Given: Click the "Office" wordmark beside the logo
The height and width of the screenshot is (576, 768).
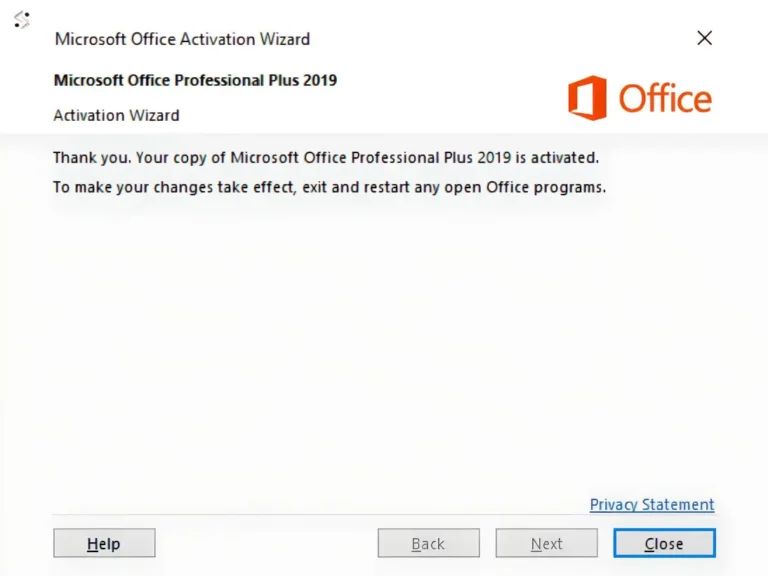Looking at the screenshot, I should (665, 99).
